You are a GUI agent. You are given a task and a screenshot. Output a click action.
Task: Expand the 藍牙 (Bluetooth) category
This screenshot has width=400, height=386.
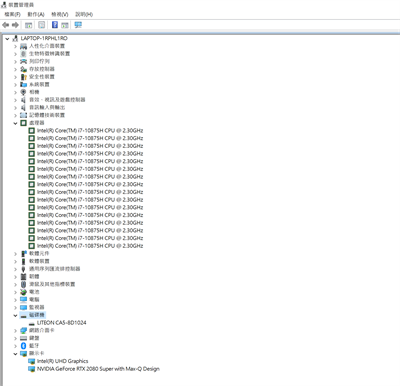(x=15, y=346)
